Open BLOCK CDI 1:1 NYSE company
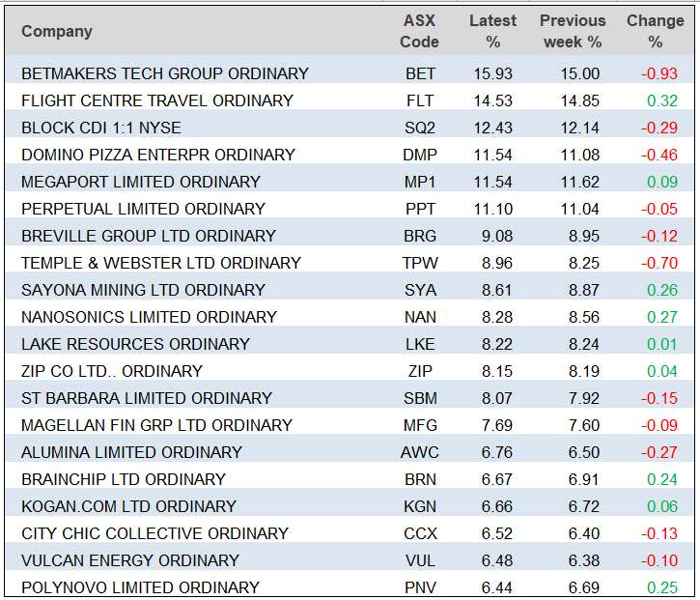The width and height of the screenshot is (700, 600). (x=101, y=128)
